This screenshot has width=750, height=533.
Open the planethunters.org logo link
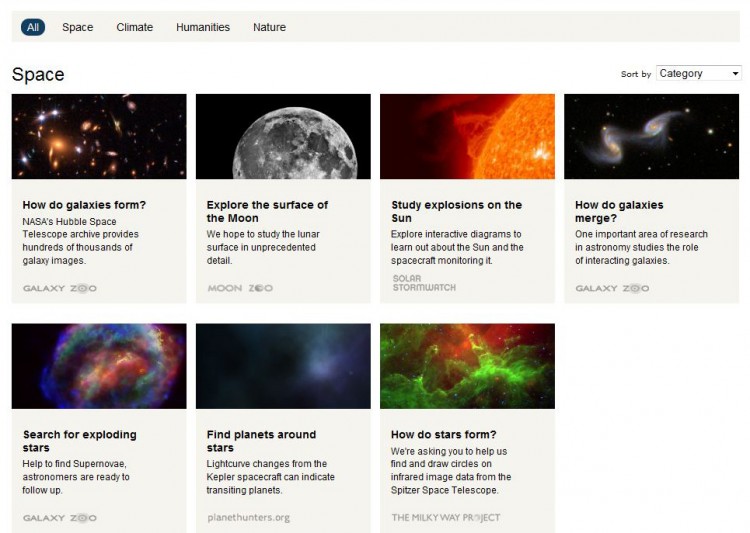[248, 518]
